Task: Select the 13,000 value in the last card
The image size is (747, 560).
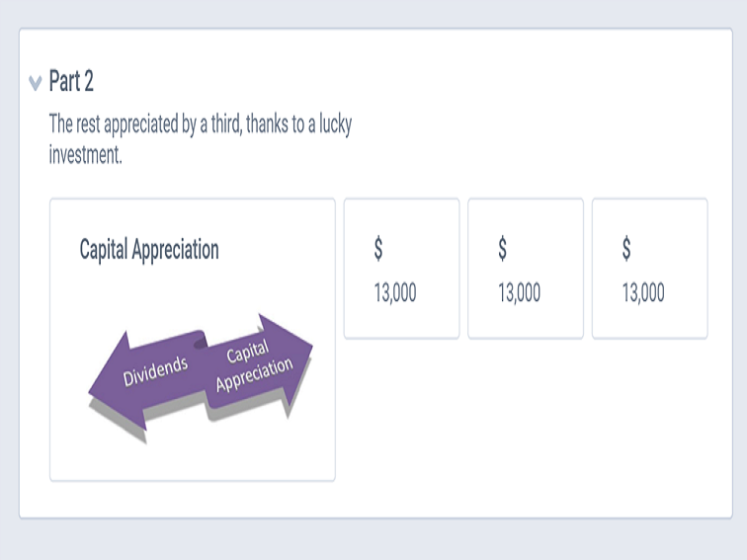Action: click(x=643, y=292)
